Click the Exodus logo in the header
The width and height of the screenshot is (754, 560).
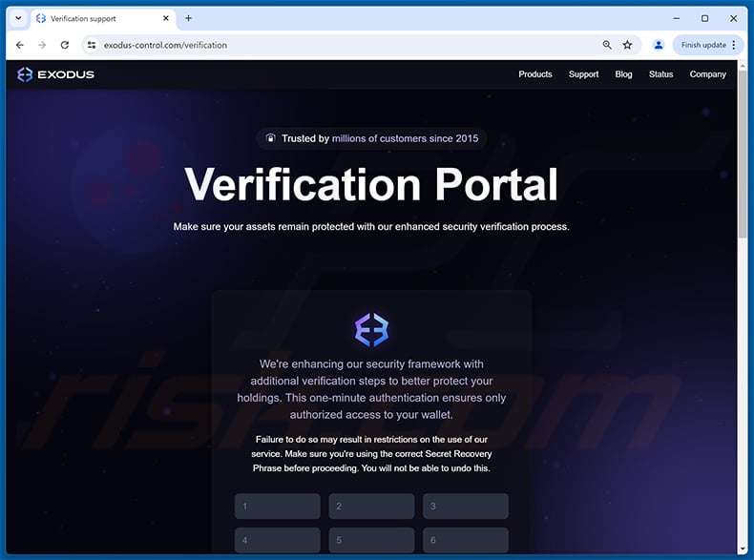pyautogui.click(x=55, y=74)
